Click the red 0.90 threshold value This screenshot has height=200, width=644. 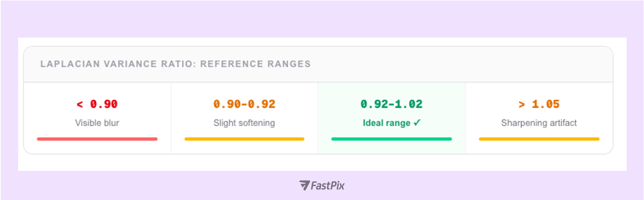click(104, 104)
